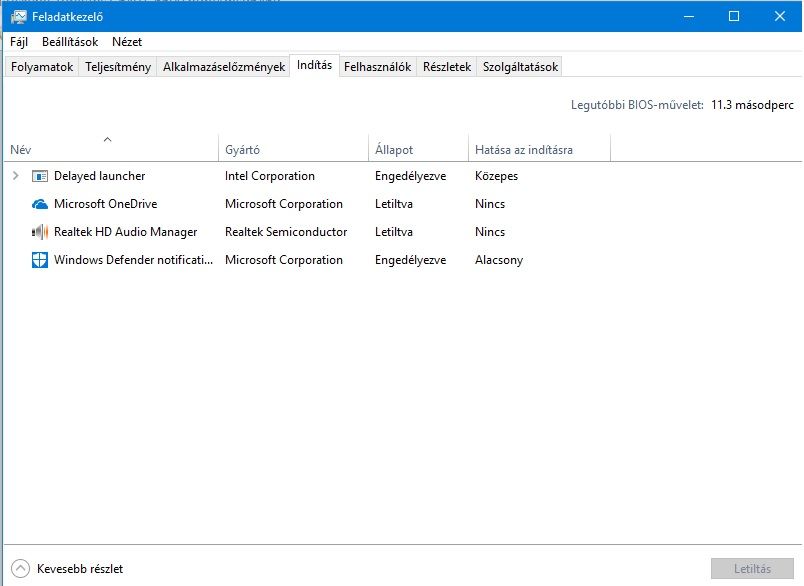Viewport: 804px width, 586px height.
Task: Select the Realtek HD Audio Manager name
Action: coord(126,232)
